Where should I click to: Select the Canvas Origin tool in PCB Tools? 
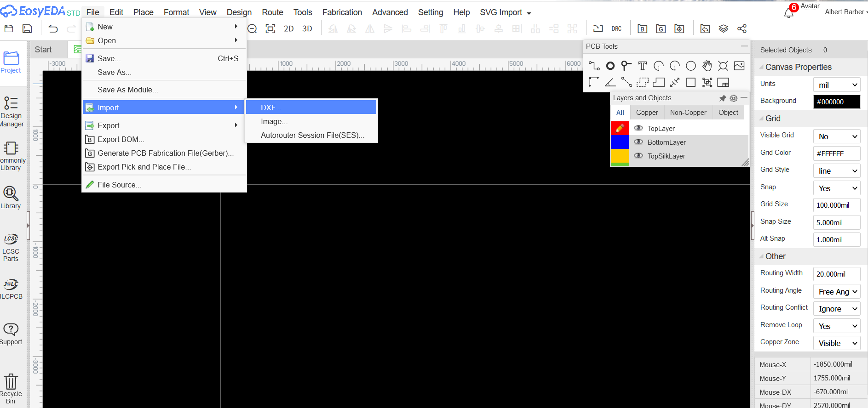point(594,82)
